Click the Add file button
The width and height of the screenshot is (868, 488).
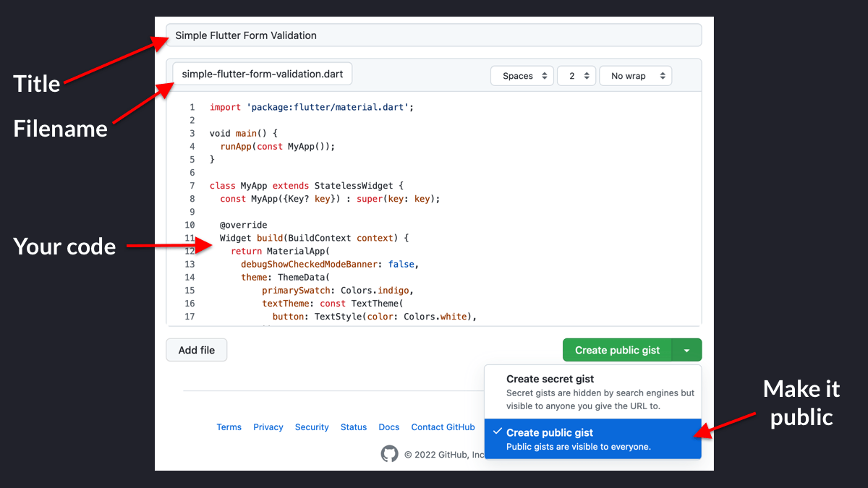click(197, 350)
